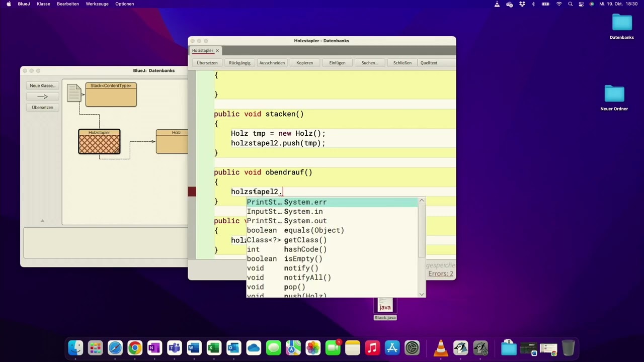This screenshot has width=644, height=362.
Task: Open the Trash in the dock
Action: click(x=568, y=347)
